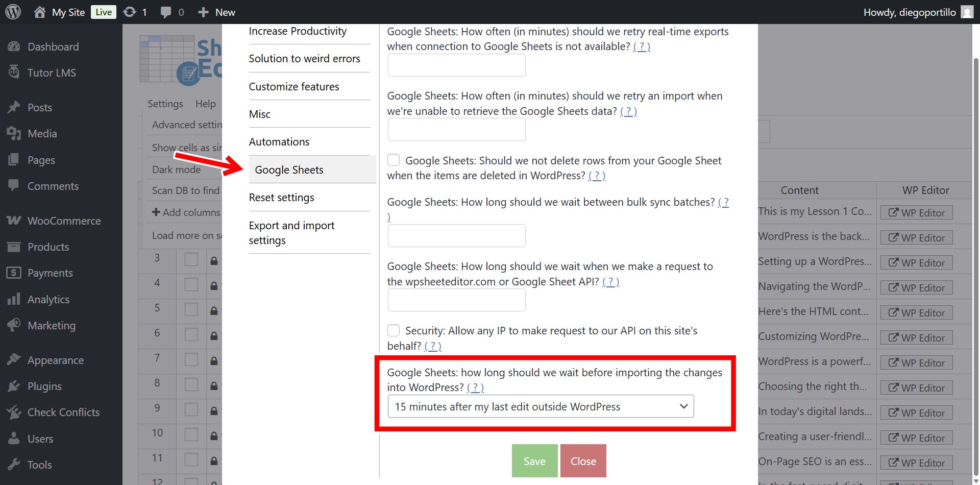
Task: Click the updates refresh icon in admin bar
Action: [x=130, y=11]
